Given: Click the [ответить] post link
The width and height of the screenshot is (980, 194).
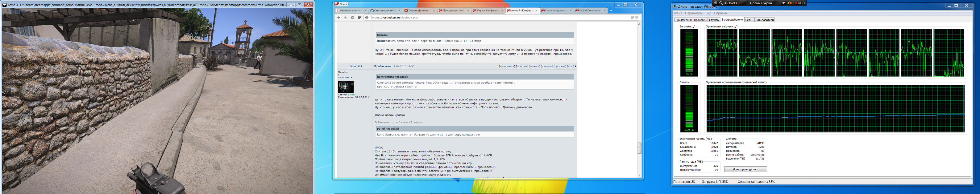Looking at the screenshot, I should coord(522,67).
